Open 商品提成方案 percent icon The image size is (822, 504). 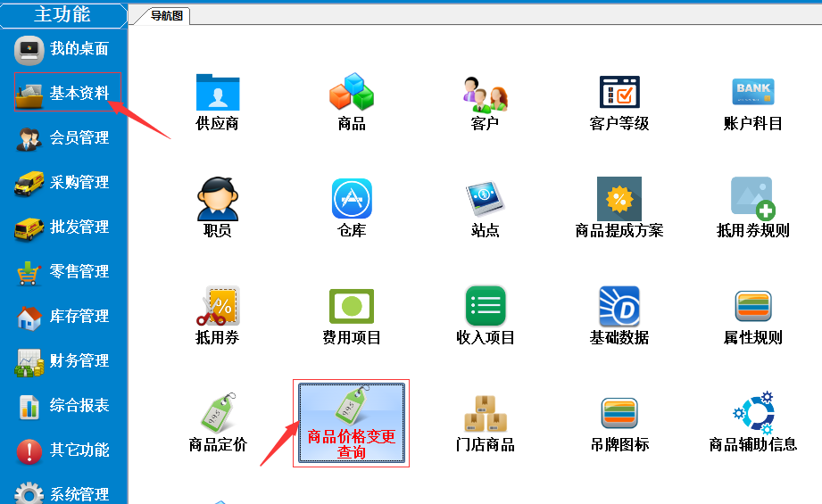(619, 208)
